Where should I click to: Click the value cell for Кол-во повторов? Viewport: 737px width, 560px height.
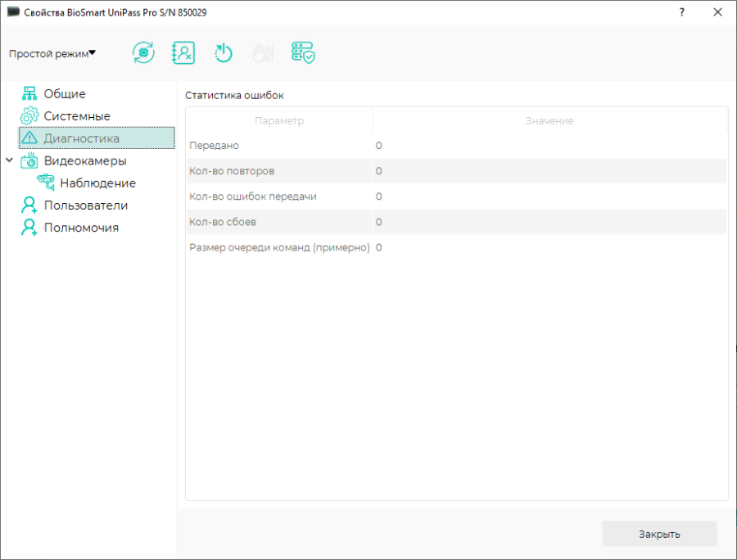(x=550, y=171)
